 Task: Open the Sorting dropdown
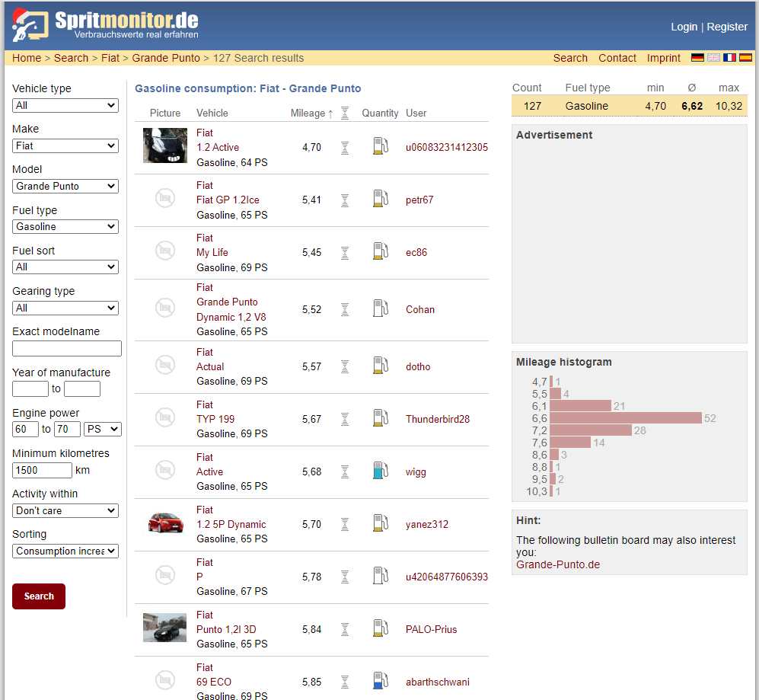(x=65, y=551)
